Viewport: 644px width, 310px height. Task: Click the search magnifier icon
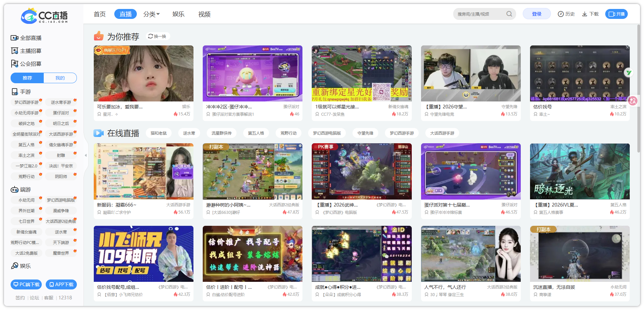pos(509,14)
